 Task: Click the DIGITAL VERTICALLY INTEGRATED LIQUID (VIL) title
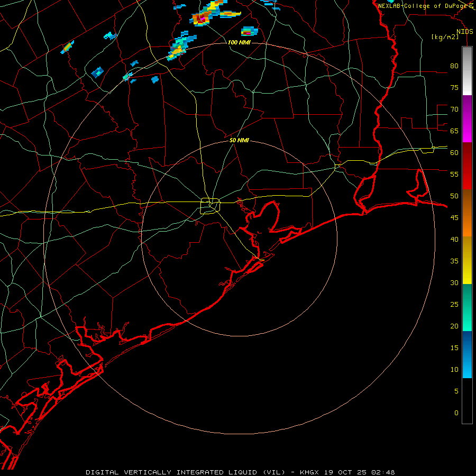[x=186, y=472]
